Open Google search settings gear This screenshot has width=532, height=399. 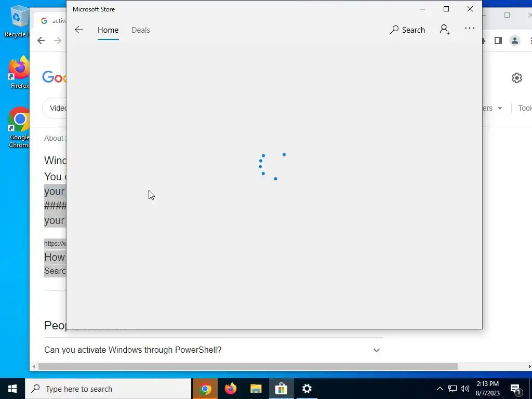tap(517, 78)
